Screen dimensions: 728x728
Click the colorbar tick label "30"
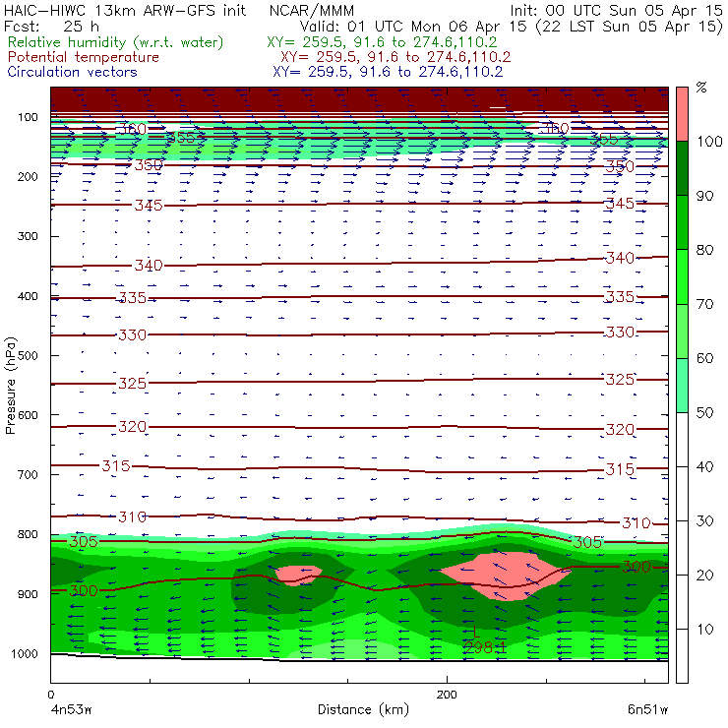tap(704, 521)
